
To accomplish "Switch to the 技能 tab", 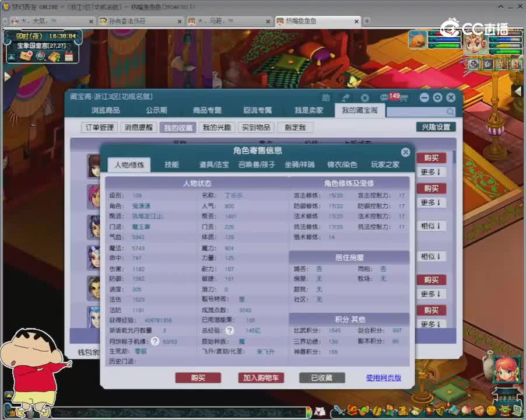I will pyautogui.click(x=171, y=164).
